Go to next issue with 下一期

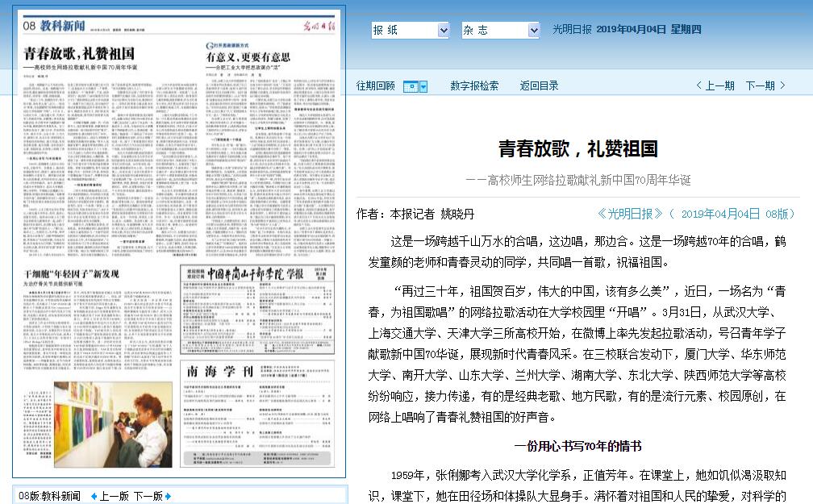click(x=766, y=86)
